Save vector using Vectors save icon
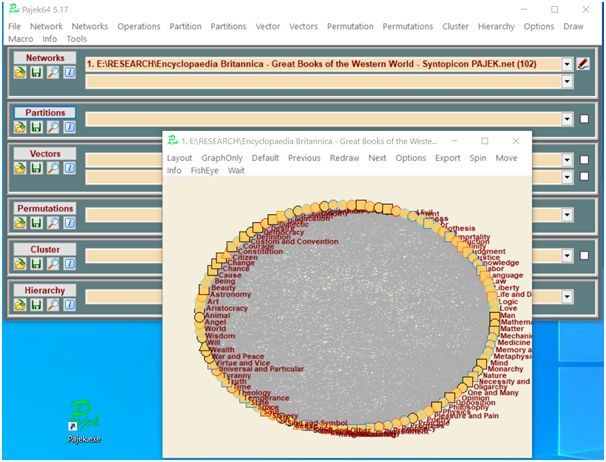Screen dimensions: 606x462 [37, 168]
